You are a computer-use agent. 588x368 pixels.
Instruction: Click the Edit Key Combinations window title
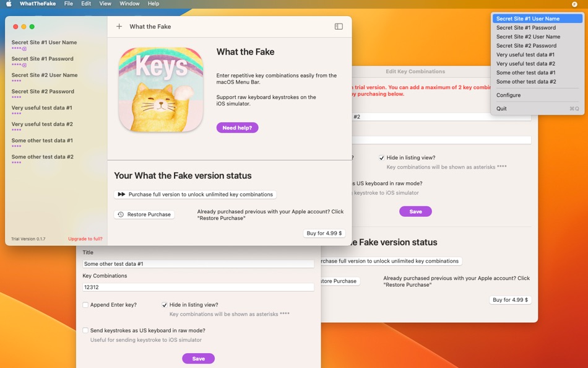tap(415, 71)
